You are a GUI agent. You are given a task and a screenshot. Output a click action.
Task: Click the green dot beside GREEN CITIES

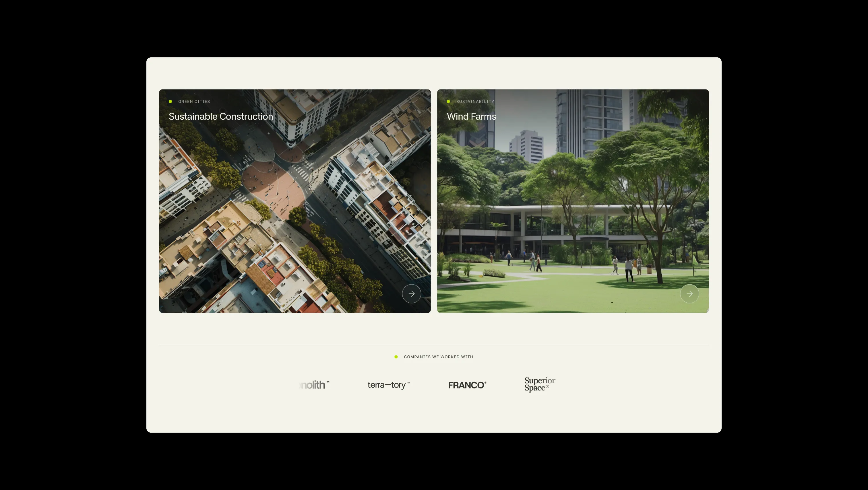pos(170,101)
